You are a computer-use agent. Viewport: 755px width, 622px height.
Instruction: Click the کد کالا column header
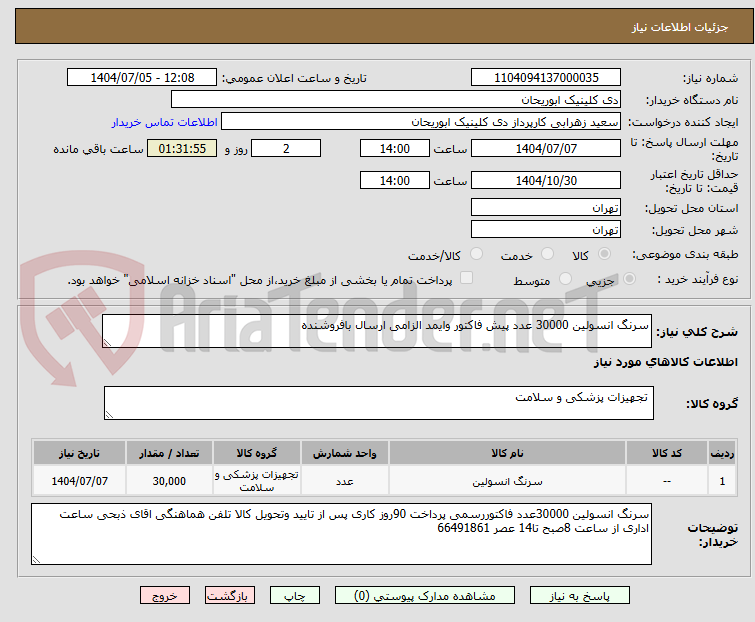coord(666,453)
